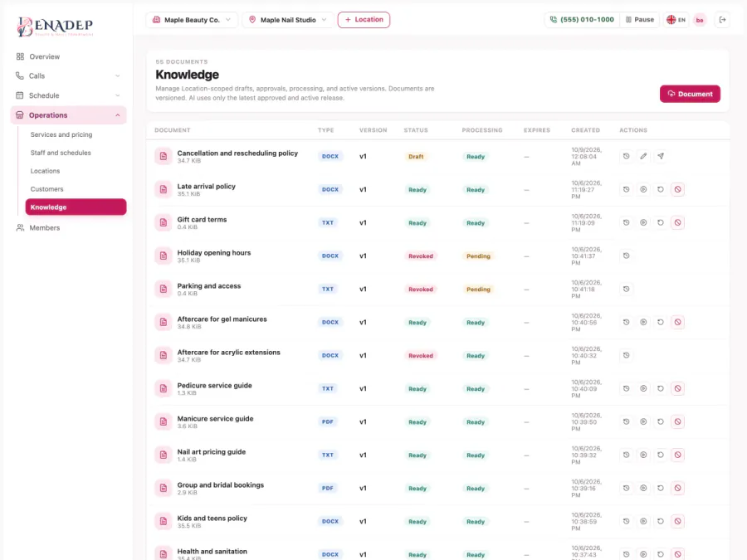Viewport: 747px width, 560px height.
Task: Select Knowledge in the sidebar
Action: coord(76,207)
